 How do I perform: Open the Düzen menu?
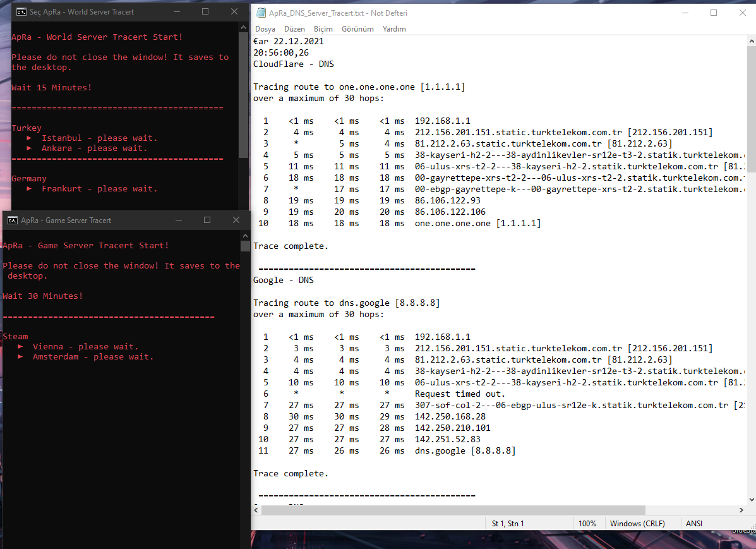click(294, 29)
